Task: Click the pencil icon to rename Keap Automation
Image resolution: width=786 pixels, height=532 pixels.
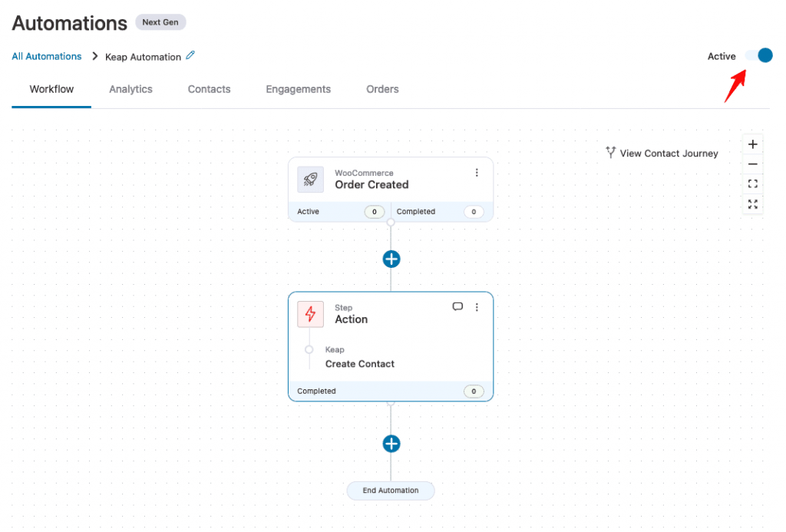Action: (x=190, y=55)
